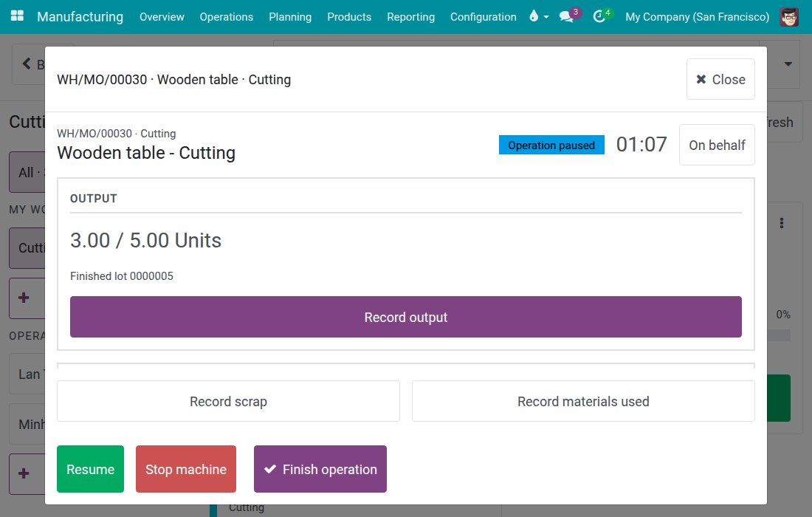The image size is (812, 517).
Task: Open the clock activities icon
Action: tap(599, 16)
